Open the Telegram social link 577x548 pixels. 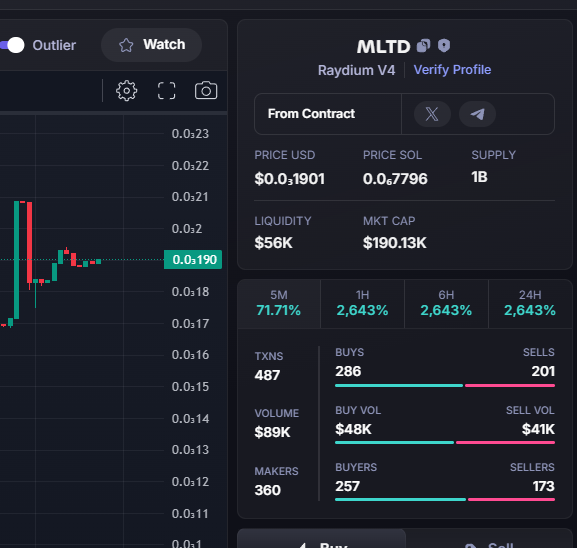(x=477, y=114)
